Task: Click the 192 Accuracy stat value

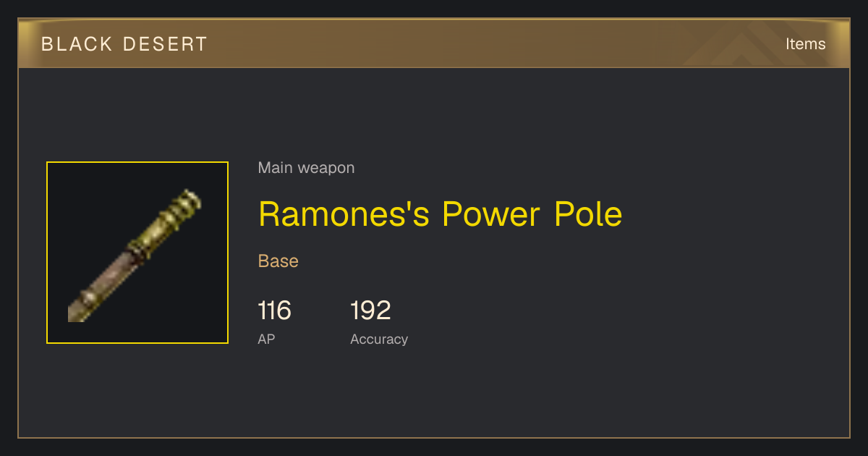Action: pyautogui.click(x=370, y=311)
